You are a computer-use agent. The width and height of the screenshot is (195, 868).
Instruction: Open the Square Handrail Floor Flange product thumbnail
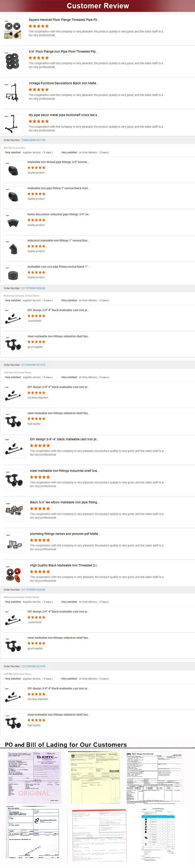pos(12,29)
